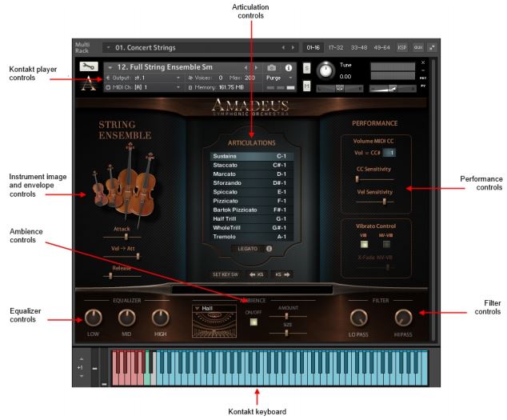Toggle the LEGATO button
Screen dimensions: 507x420
click(248, 249)
